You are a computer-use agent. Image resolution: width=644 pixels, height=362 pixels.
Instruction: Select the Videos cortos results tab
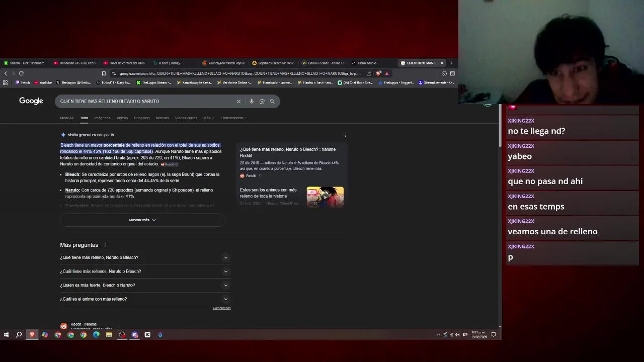click(x=186, y=118)
